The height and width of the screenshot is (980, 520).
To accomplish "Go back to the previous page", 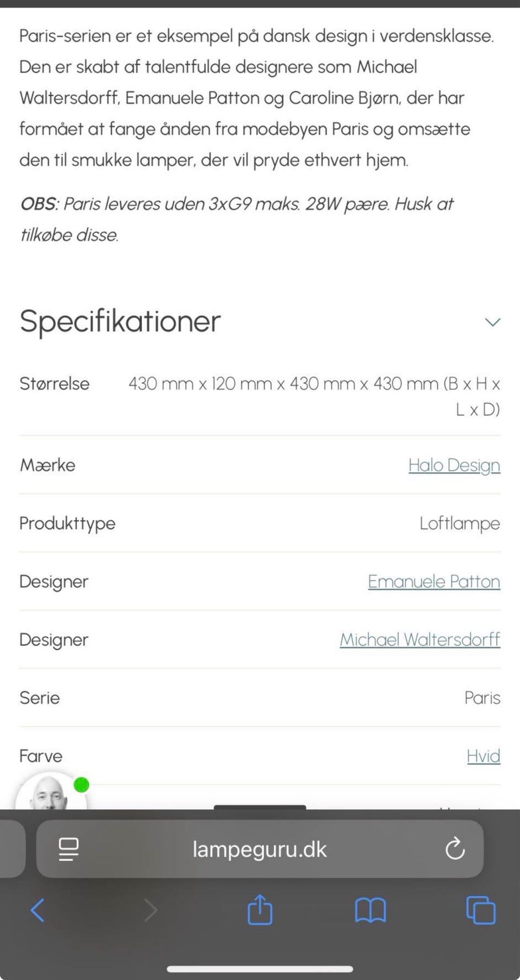I will tap(37, 910).
